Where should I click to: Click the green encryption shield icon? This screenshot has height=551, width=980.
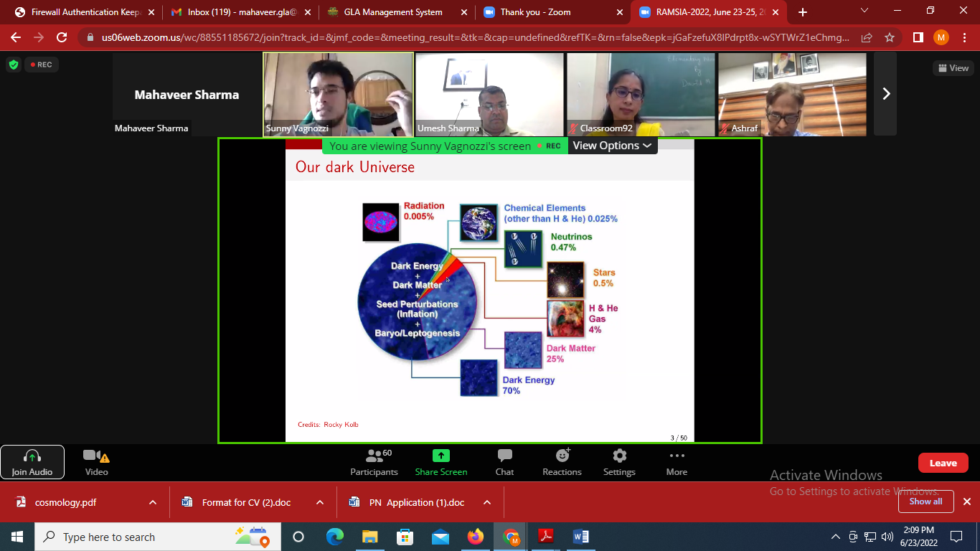(14, 65)
